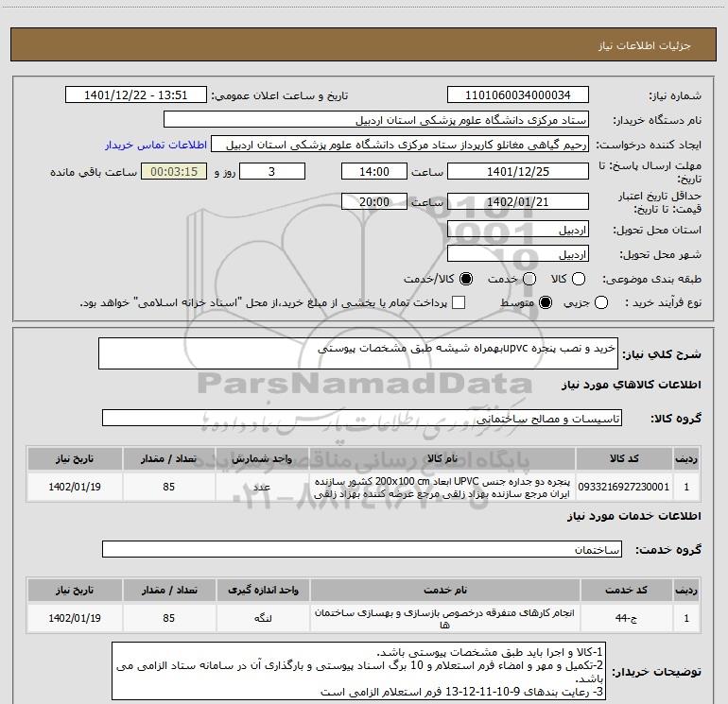The image size is (728, 704).
Task: Click the buyer notes text box
Action: 359,671
